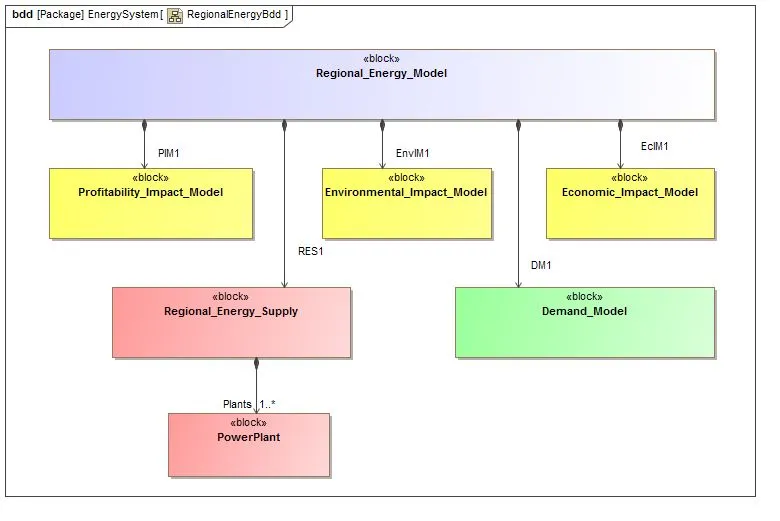The width and height of the screenshot is (780, 521).
Task: Click the RegionalEnergyBdd diagram name
Action: 234,14
